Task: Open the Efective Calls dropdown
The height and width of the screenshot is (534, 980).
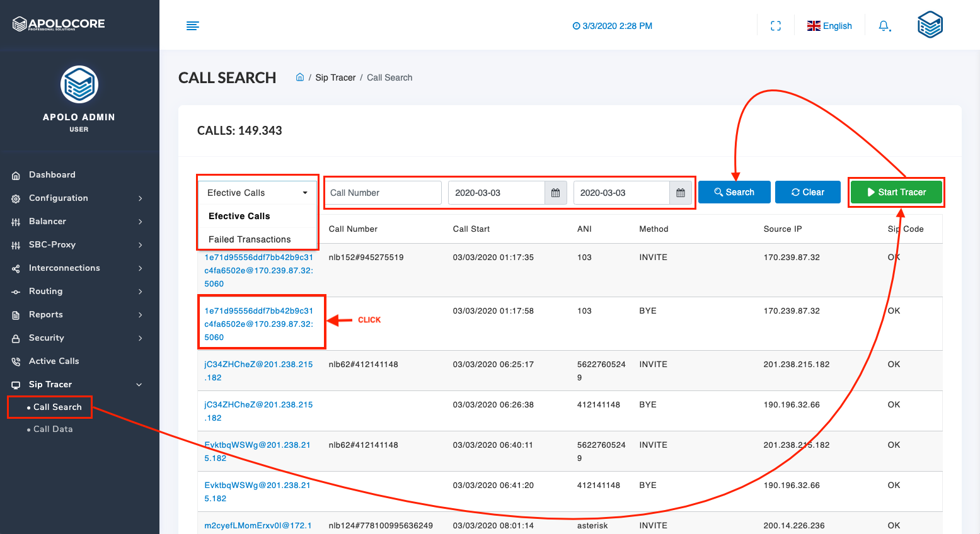Action: click(x=257, y=193)
